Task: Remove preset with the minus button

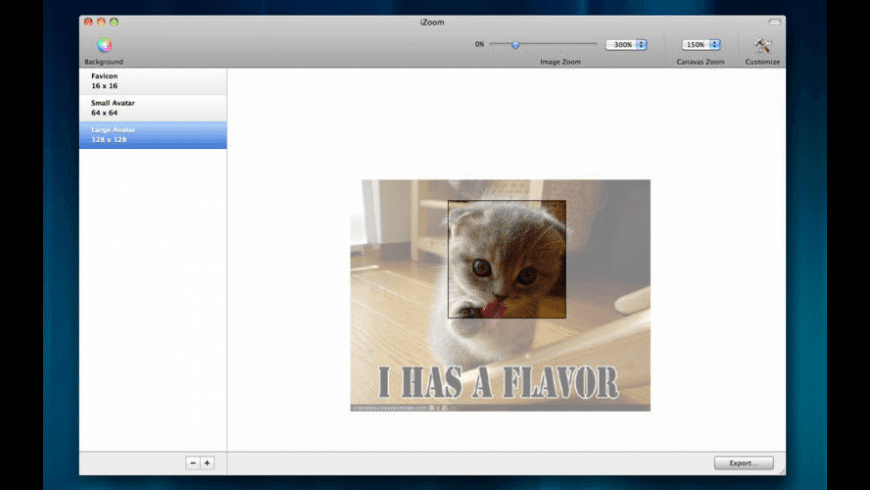Action: coord(193,463)
